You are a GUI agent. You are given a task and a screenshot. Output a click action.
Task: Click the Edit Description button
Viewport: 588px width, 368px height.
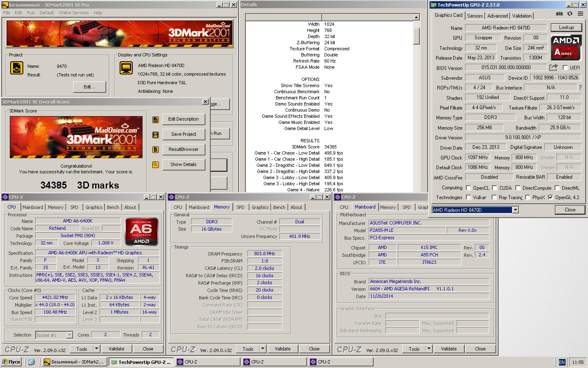183,119
